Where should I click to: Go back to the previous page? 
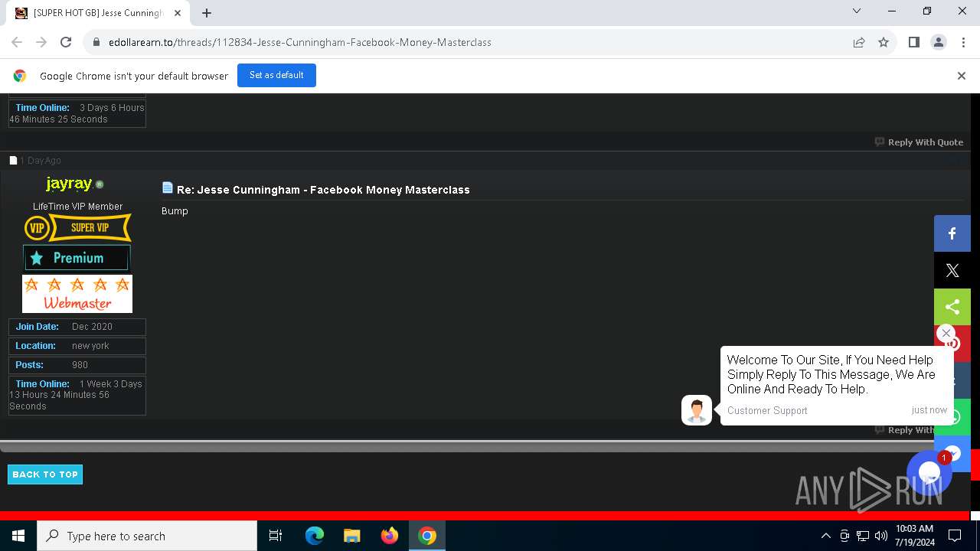pos(17,42)
